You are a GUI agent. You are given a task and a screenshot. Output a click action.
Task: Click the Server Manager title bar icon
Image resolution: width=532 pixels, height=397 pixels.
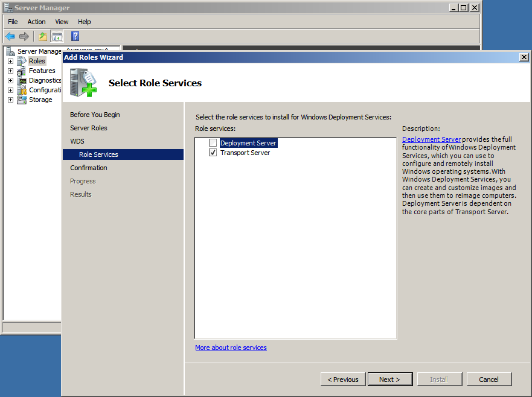[8, 7]
